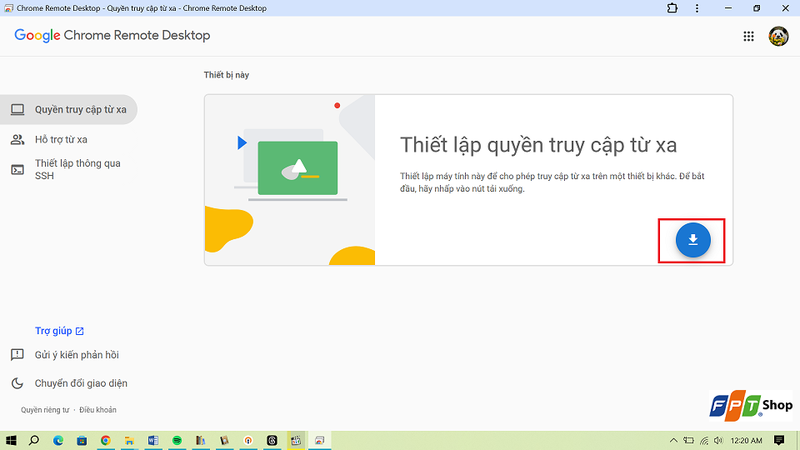Restore down the Chrome Remote Desktop window

[x=757, y=8]
